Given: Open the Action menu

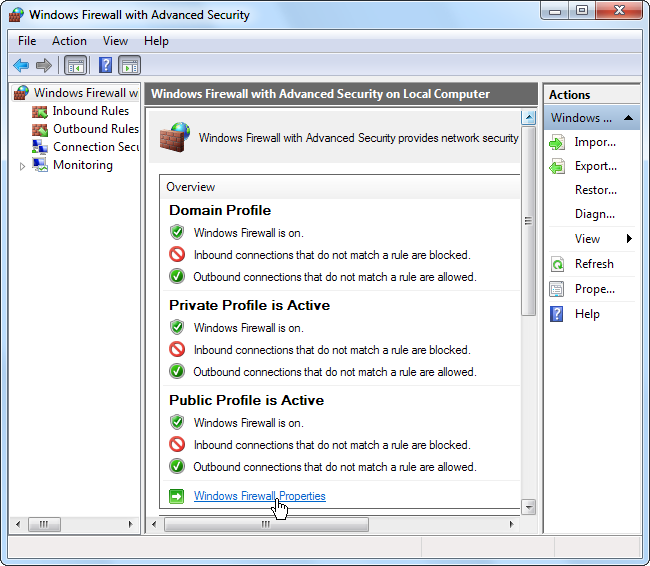Looking at the screenshot, I should (x=69, y=41).
